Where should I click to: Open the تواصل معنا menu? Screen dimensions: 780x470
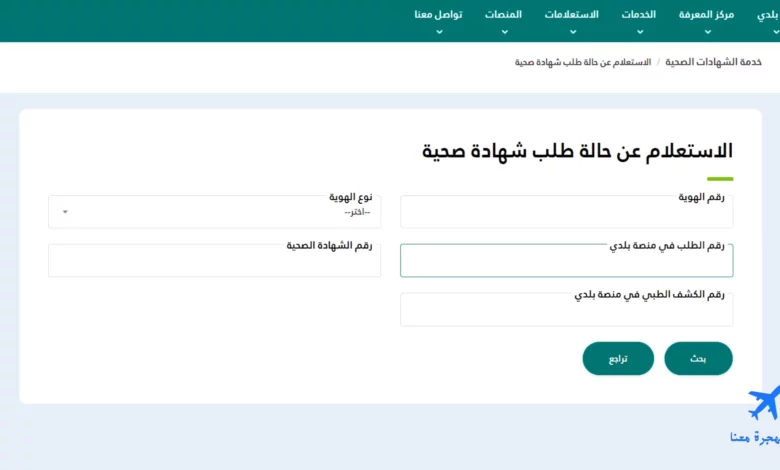[438, 15]
